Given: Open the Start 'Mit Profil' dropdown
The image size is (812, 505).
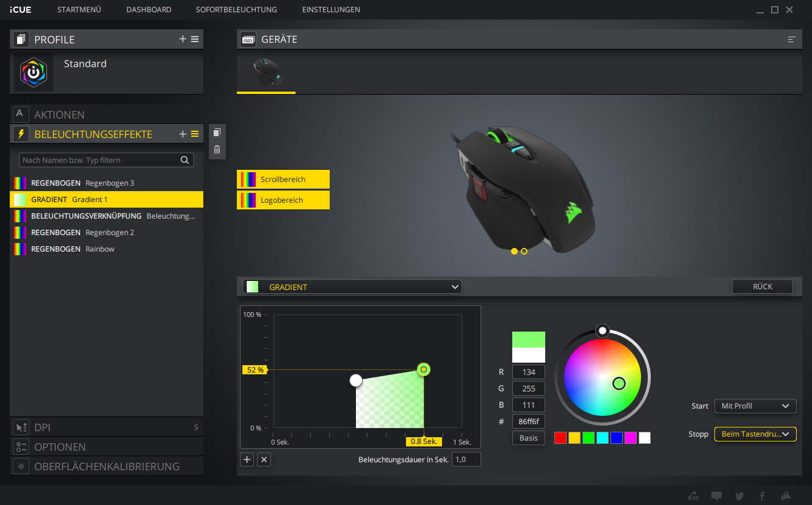Looking at the screenshot, I should (755, 406).
